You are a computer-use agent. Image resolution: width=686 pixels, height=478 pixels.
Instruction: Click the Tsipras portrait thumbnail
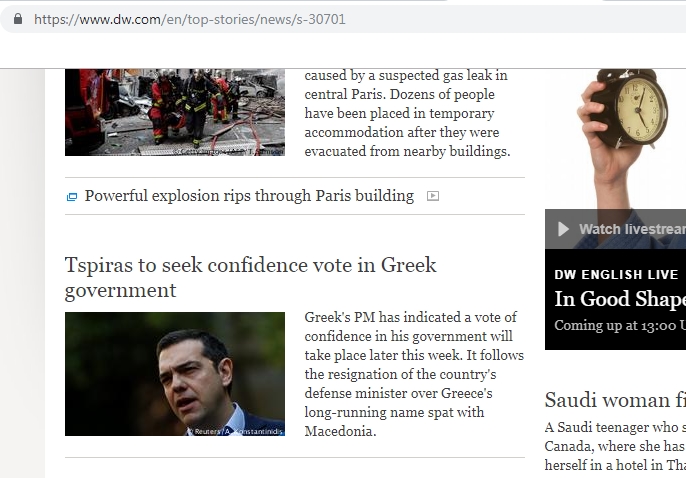point(174,374)
